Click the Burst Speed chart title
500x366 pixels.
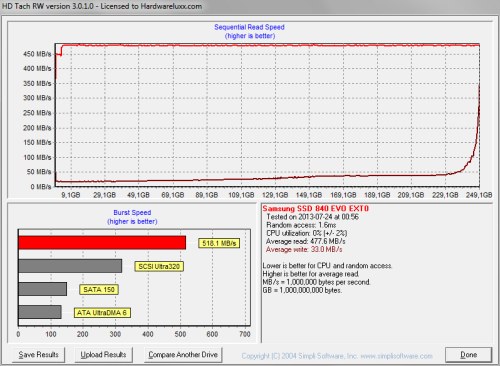[x=132, y=213]
